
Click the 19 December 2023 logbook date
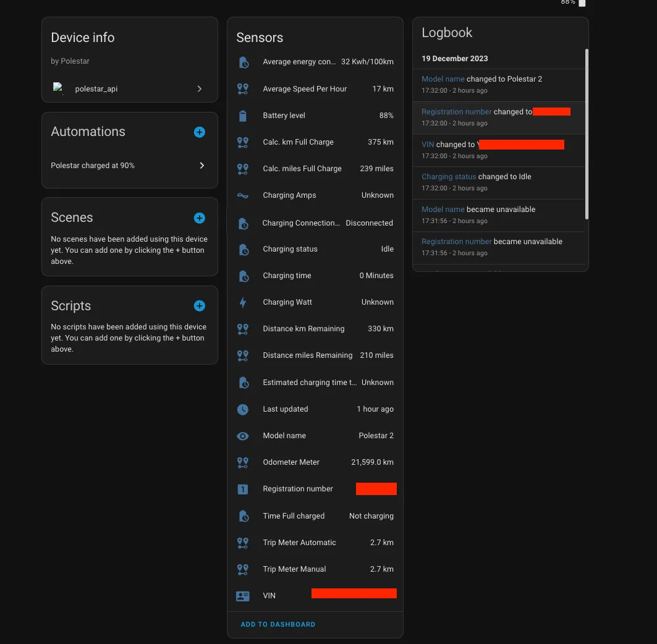pyautogui.click(x=455, y=59)
